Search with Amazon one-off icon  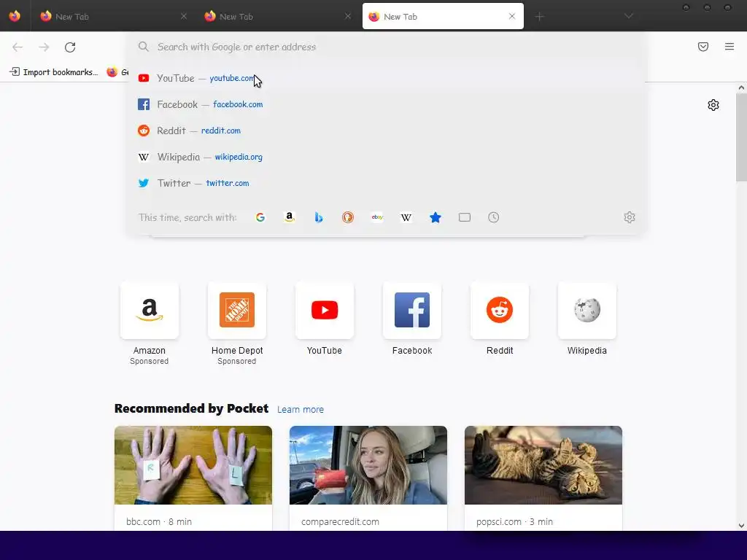click(x=289, y=217)
